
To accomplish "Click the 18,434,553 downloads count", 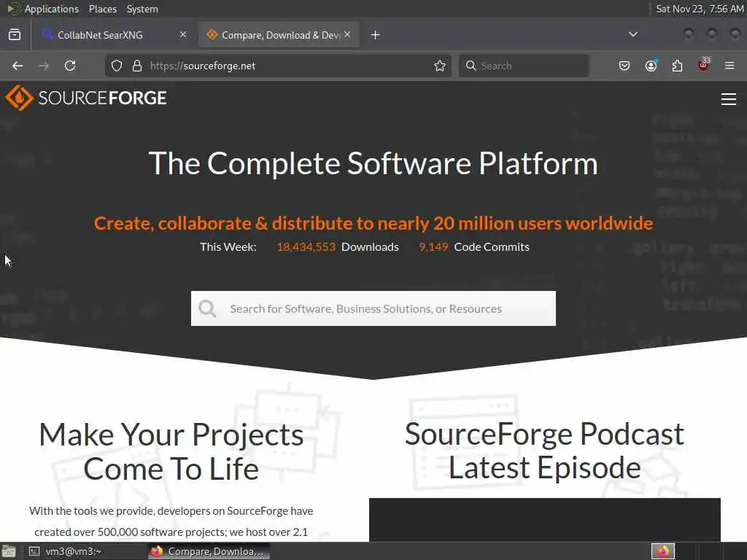I will [306, 246].
